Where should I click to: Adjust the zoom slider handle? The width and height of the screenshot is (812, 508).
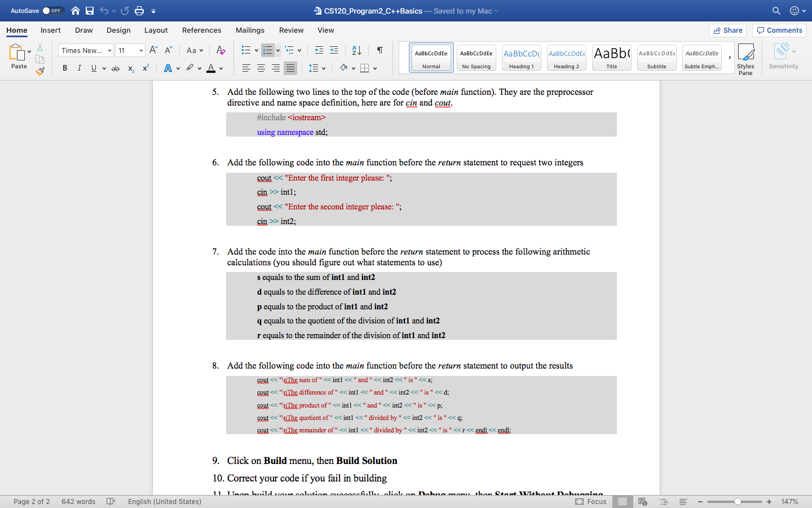(738, 501)
